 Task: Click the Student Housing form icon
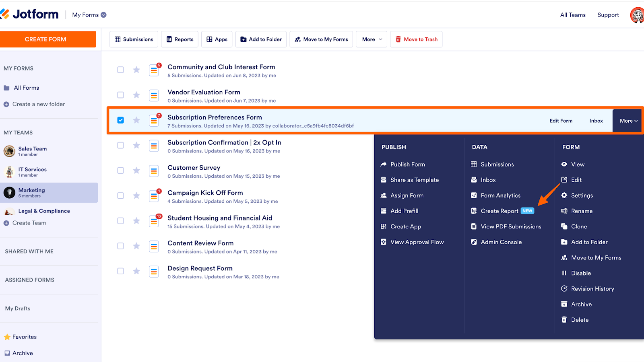point(154,221)
